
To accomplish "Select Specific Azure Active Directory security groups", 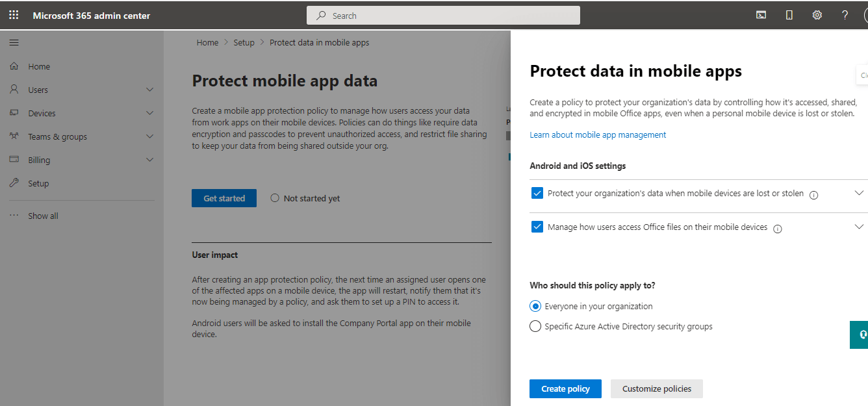I will coord(535,326).
